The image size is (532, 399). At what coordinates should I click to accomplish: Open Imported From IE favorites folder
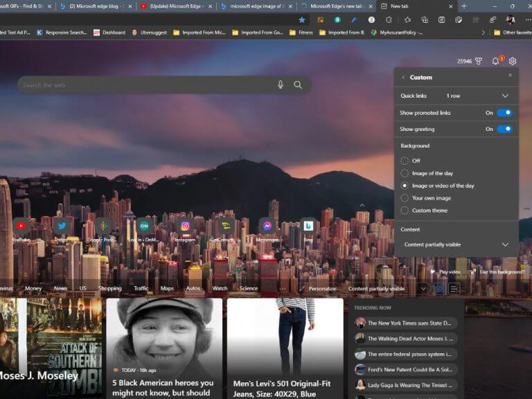point(342,33)
